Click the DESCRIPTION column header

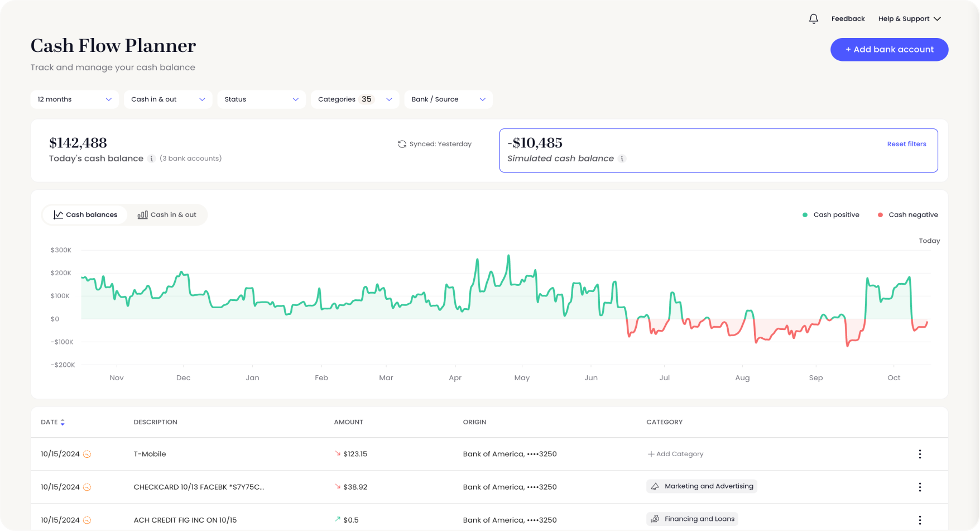coord(156,422)
